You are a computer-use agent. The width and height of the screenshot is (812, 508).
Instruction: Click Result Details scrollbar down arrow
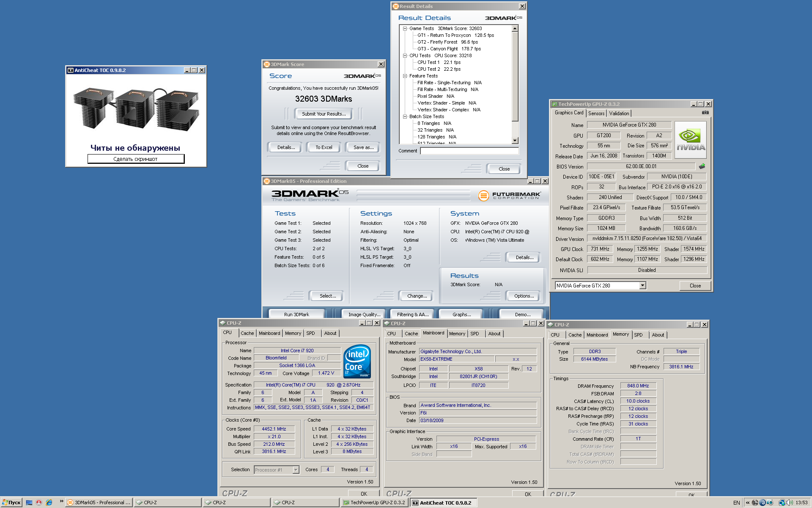(x=515, y=141)
